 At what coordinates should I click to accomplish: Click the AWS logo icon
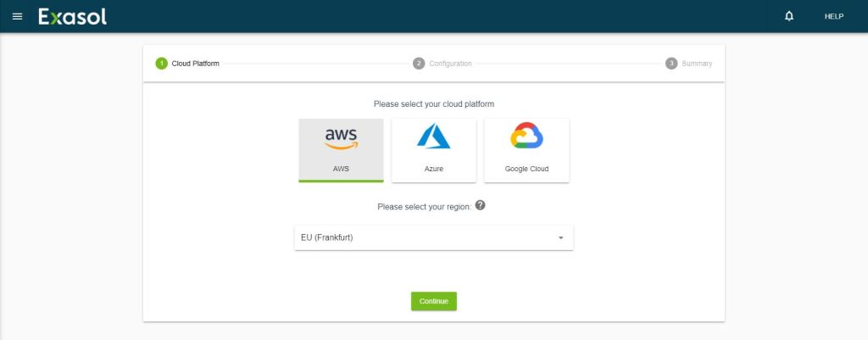pos(341,138)
